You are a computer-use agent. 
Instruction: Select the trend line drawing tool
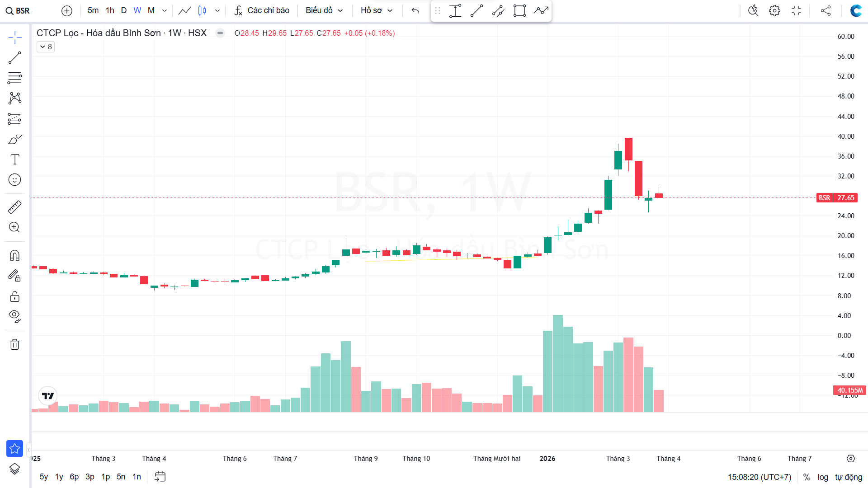pyautogui.click(x=14, y=58)
